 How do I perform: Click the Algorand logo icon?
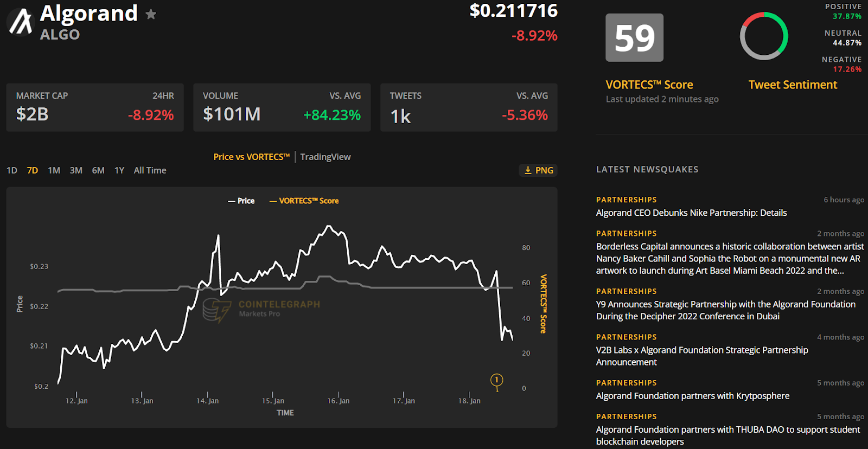[21, 22]
